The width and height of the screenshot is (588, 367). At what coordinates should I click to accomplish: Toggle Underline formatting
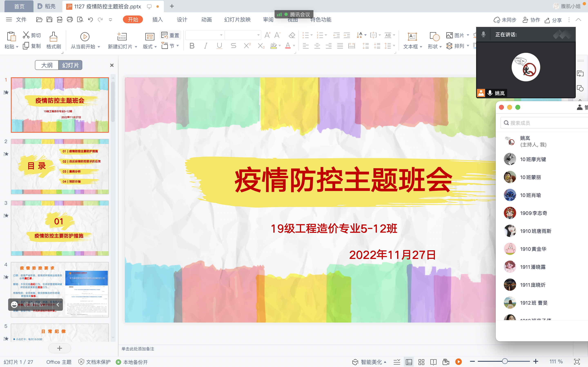click(x=219, y=46)
